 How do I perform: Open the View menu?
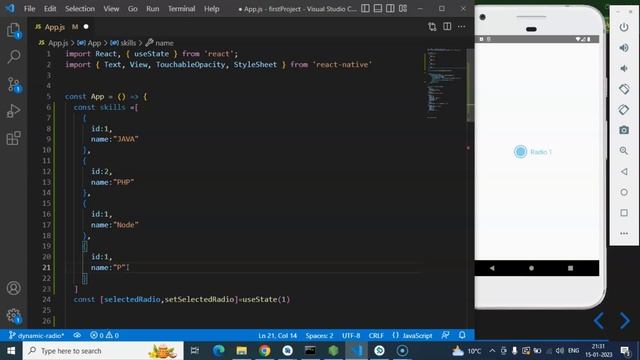111,9
